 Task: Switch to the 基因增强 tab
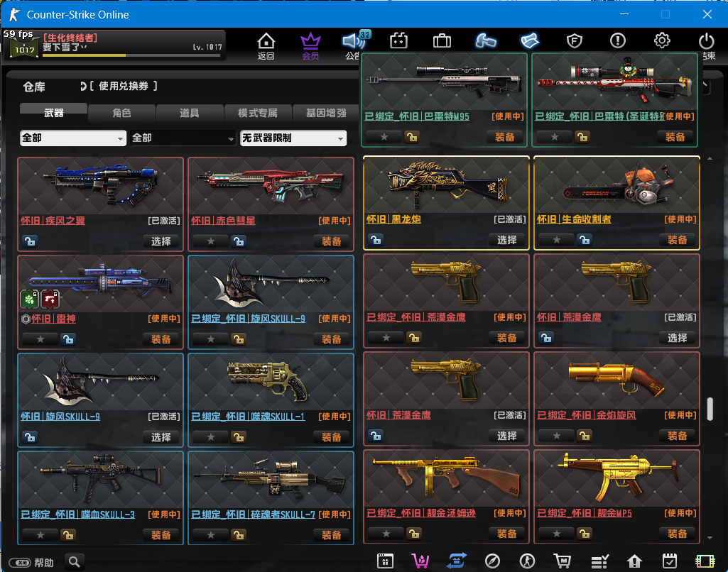(x=326, y=113)
